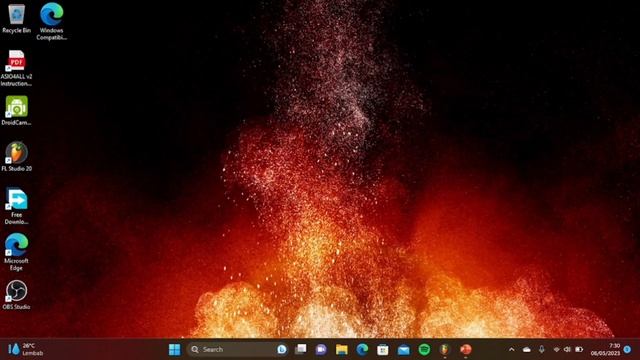This screenshot has width=640, height=360.
Task: Open the Free Download Manager shortcut
Action: click(16, 206)
